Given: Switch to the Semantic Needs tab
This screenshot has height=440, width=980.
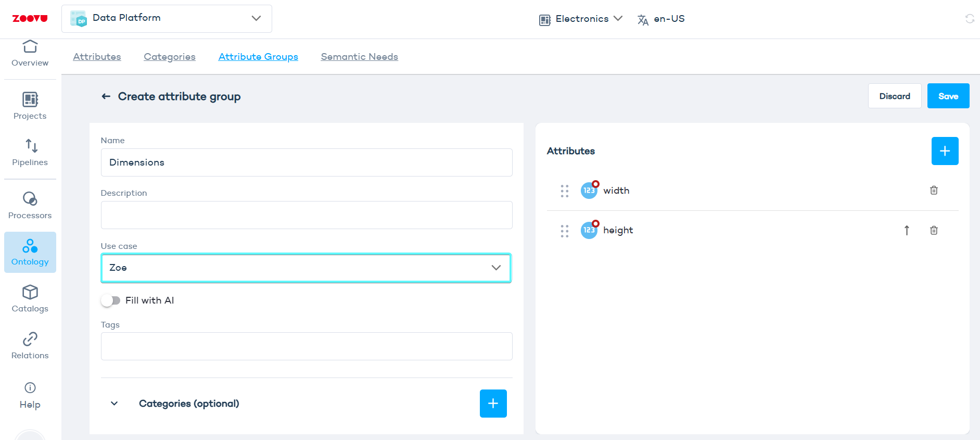Looking at the screenshot, I should pos(359,57).
